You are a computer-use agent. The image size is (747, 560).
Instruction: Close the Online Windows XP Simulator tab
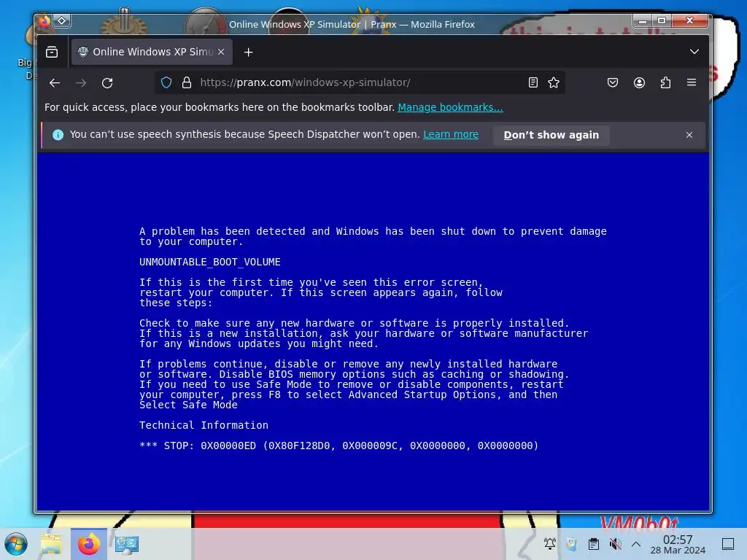click(x=221, y=52)
